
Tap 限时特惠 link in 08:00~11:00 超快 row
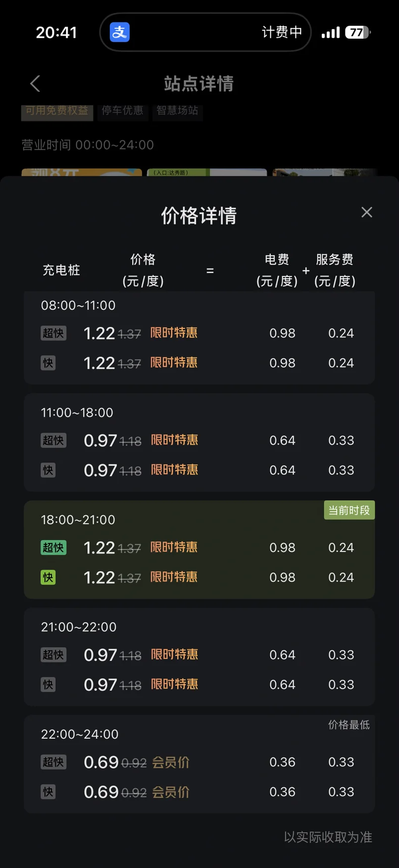174,333
